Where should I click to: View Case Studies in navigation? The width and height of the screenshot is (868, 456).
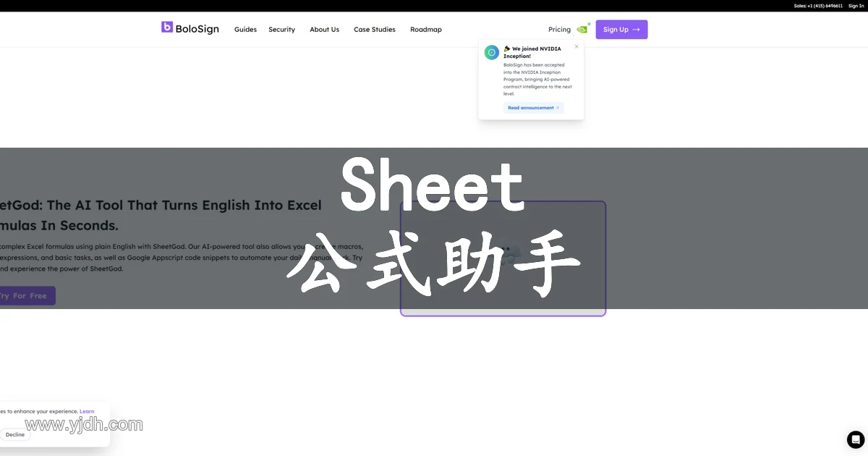click(x=375, y=30)
